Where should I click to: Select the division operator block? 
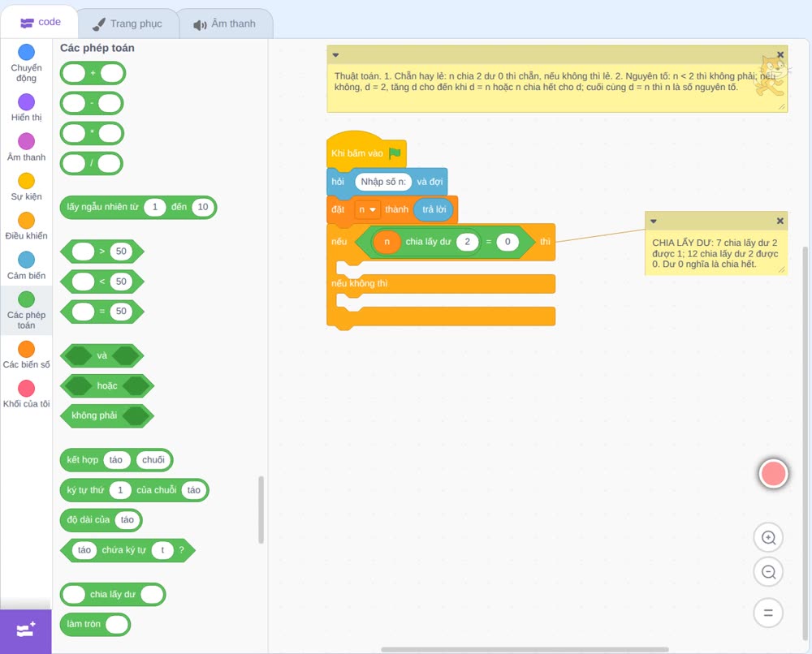(x=92, y=164)
